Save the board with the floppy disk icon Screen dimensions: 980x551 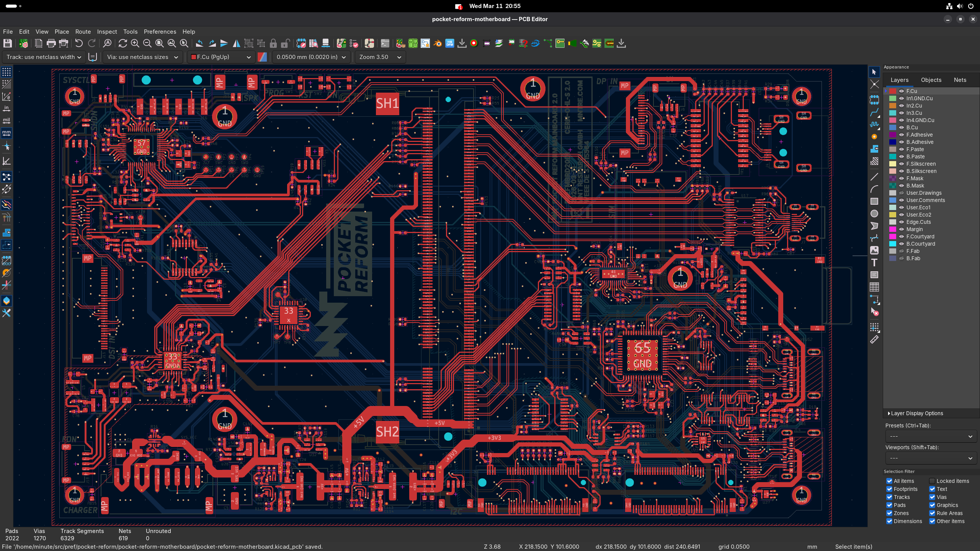tap(7, 44)
